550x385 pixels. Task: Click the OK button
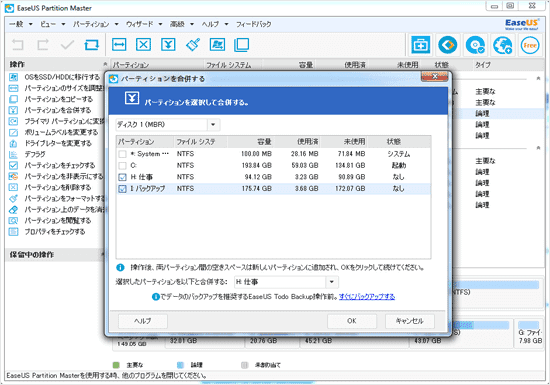352,321
